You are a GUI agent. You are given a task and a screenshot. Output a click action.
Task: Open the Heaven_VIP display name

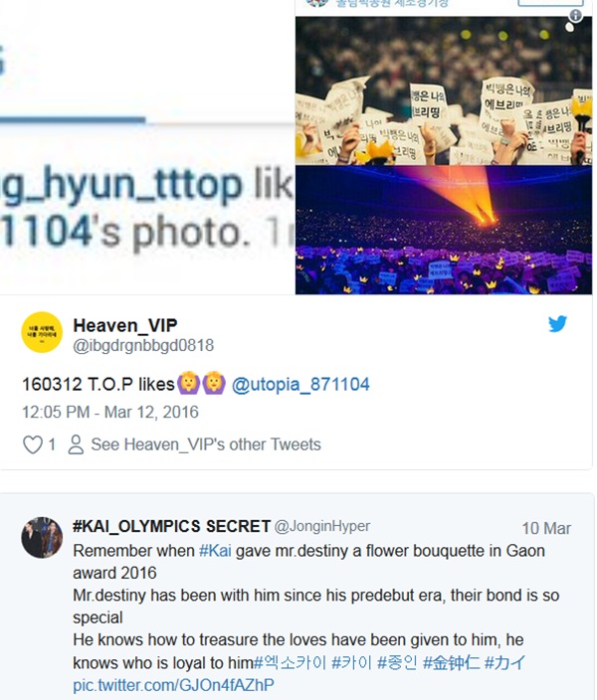[x=125, y=325]
